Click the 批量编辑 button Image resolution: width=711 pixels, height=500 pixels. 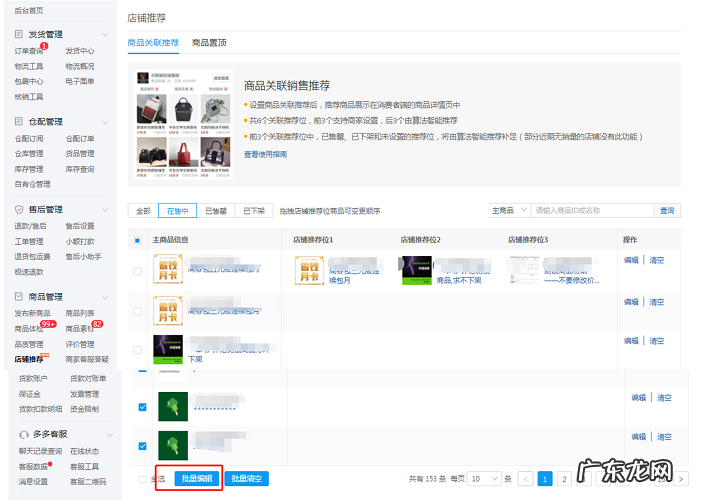click(197, 479)
